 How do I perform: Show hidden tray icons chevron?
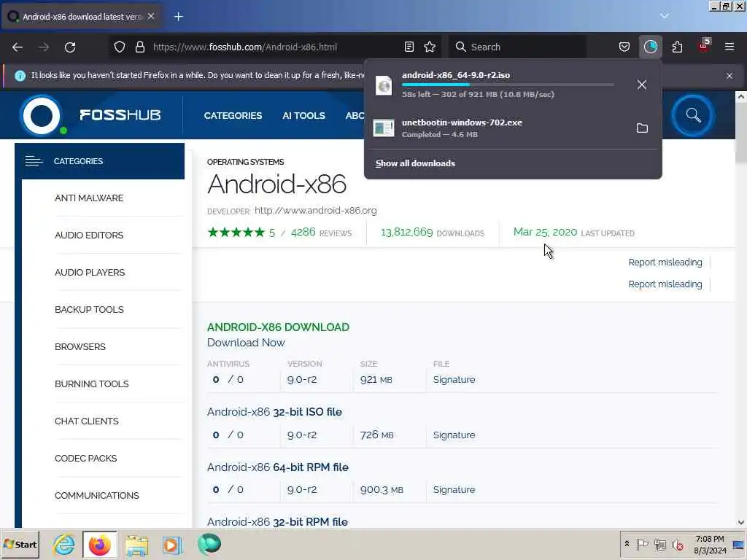point(627,544)
